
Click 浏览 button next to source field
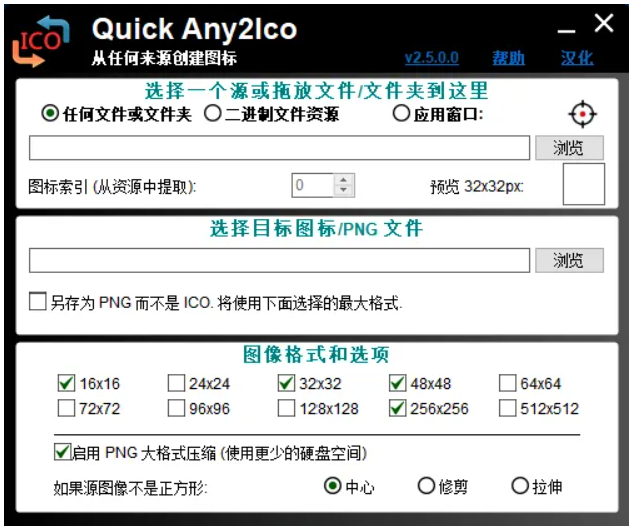click(569, 148)
